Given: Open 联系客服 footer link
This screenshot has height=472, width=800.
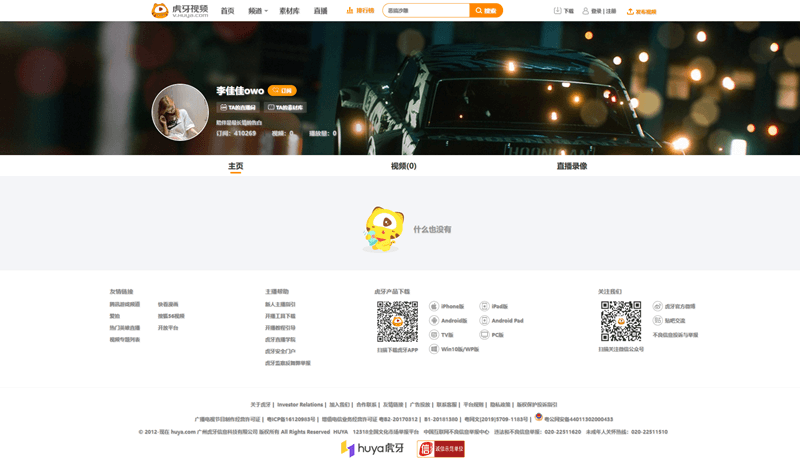Looking at the screenshot, I should (446, 405).
